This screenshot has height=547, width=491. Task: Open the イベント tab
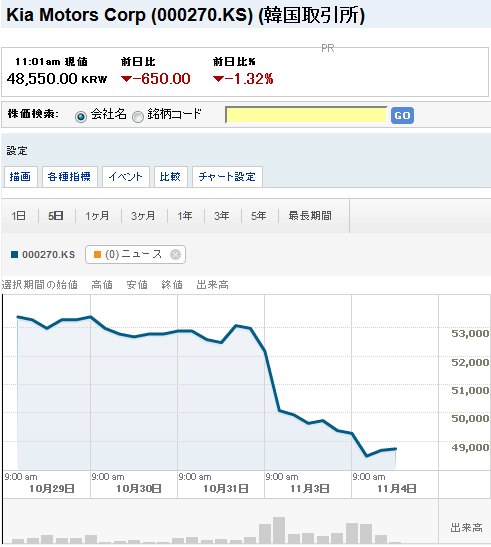(x=126, y=177)
